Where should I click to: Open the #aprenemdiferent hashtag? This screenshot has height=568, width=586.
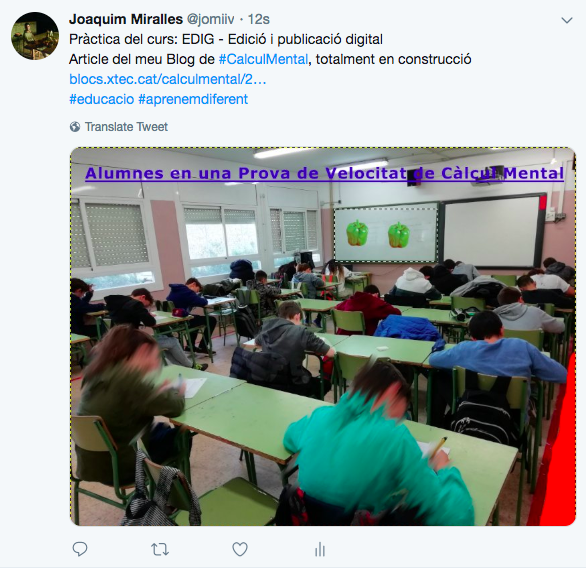pyautogui.click(x=193, y=99)
